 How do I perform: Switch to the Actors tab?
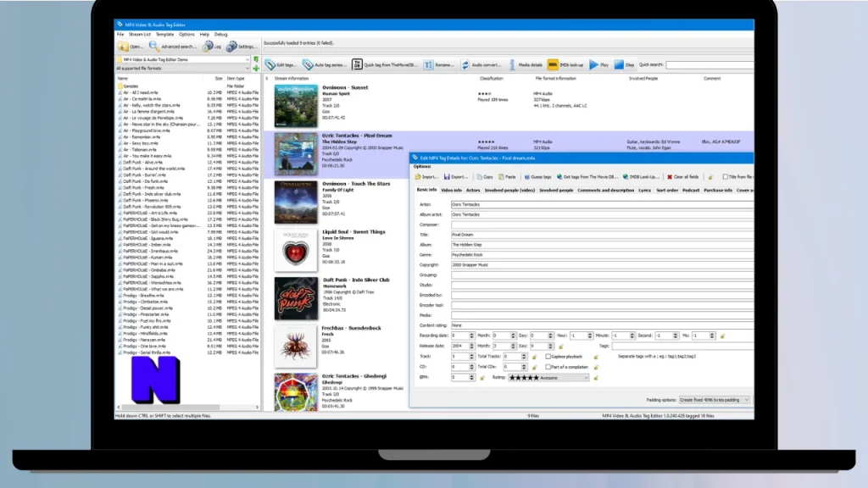pos(473,191)
